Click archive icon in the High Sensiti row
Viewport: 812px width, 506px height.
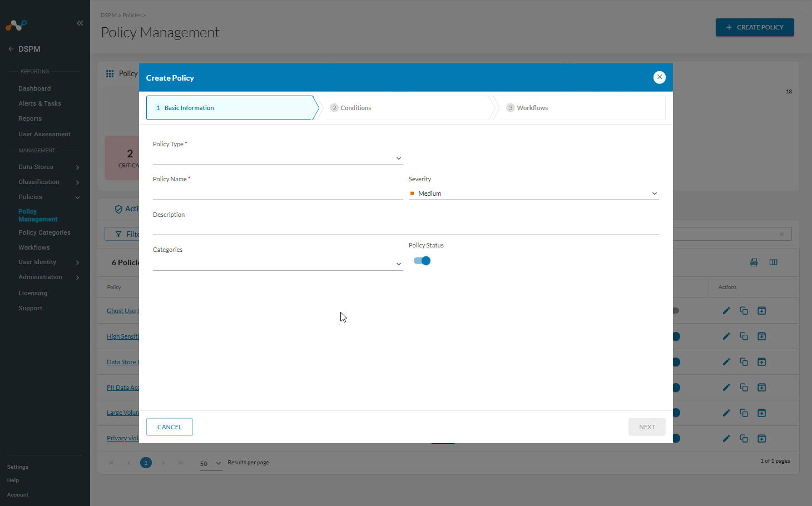[x=762, y=336]
